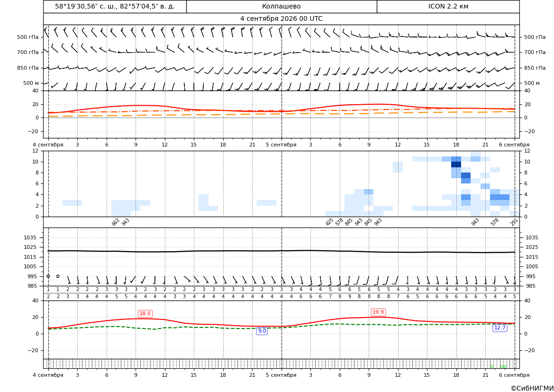
Task: Click the left 500 гПа axis label
Action: [x=27, y=37]
